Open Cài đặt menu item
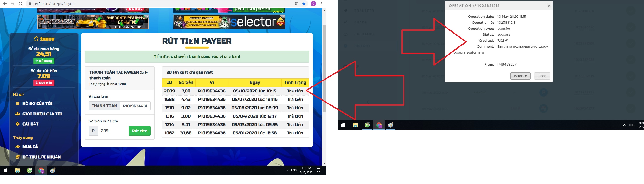Viewport: 644px width, 184px height. [31, 124]
